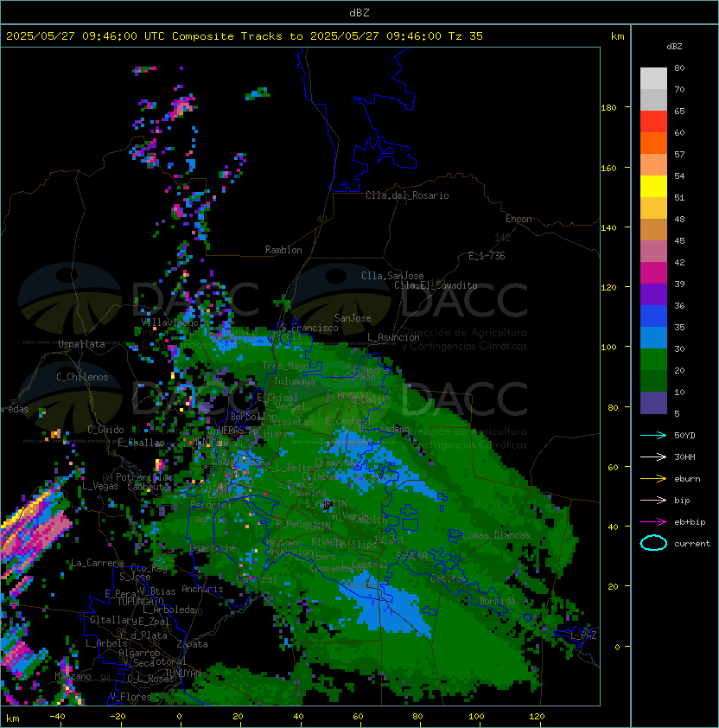
Task: Click the 'C_Guido' place label
Action: [x=105, y=430]
